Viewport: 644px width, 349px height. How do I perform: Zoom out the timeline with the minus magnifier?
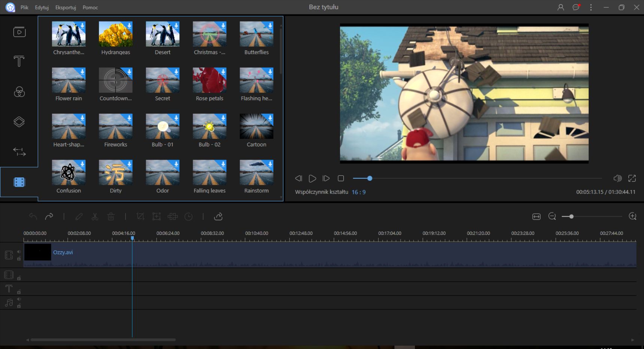click(552, 216)
